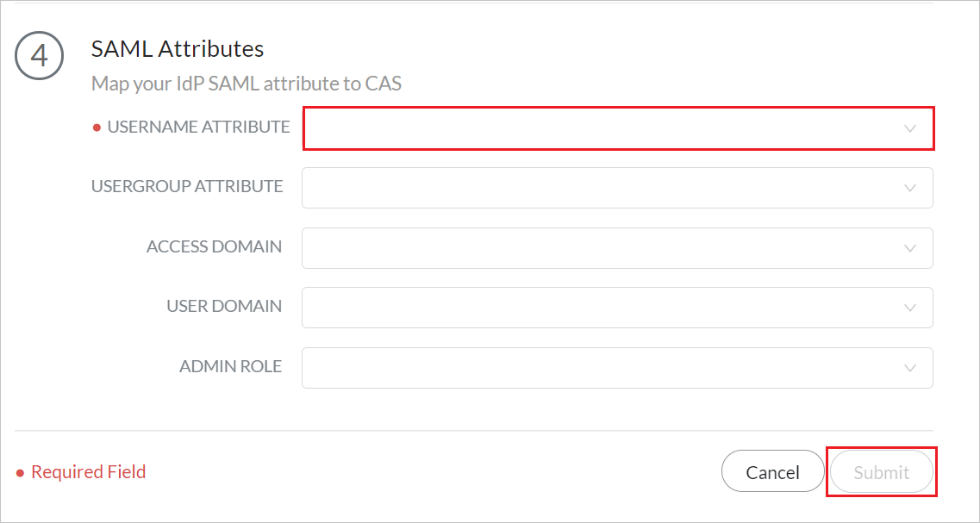980x523 pixels.
Task: Click the USERGROUP ATTRIBUTE label text
Action: pos(187,186)
